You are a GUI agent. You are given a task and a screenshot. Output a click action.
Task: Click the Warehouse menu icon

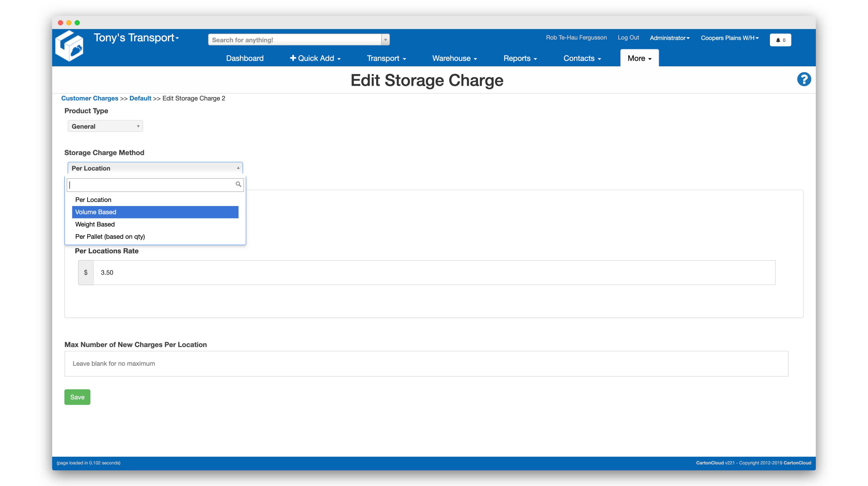pos(454,58)
